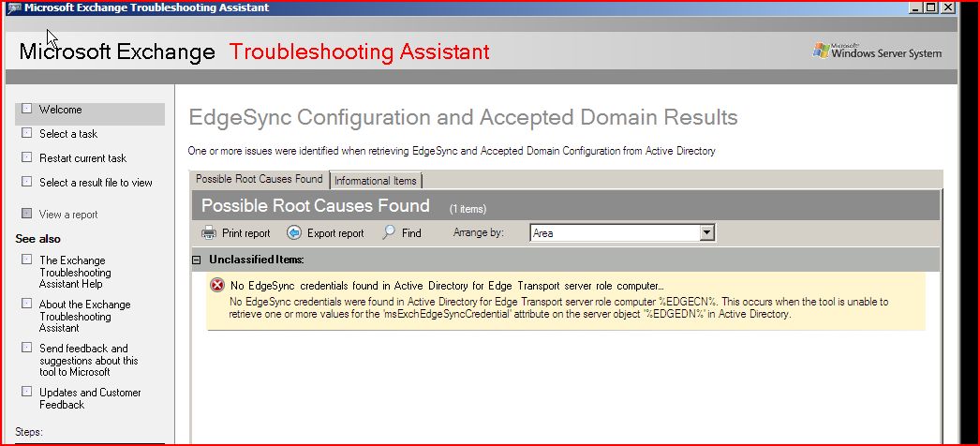Open Select a result file to view
980x446 pixels.
coord(96,183)
